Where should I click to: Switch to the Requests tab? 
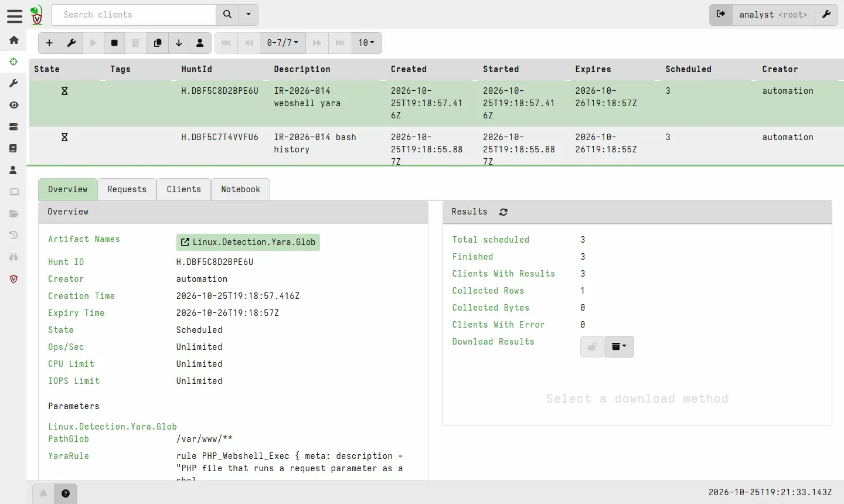coord(127,189)
